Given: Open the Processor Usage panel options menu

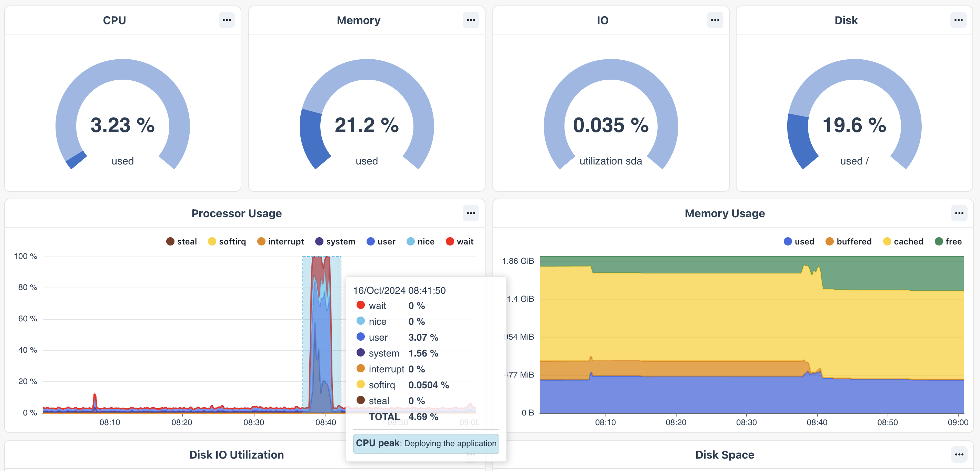Looking at the screenshot, I should [x=471, y=213].
